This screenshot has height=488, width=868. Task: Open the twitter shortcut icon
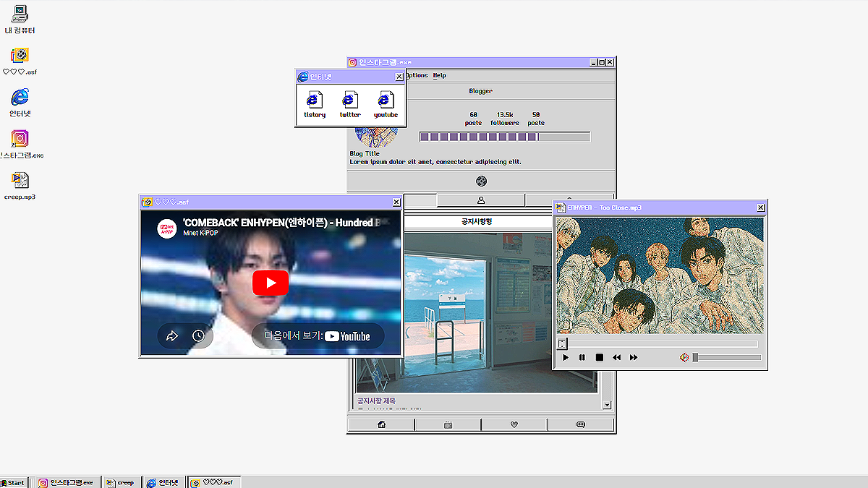(350, 100)
